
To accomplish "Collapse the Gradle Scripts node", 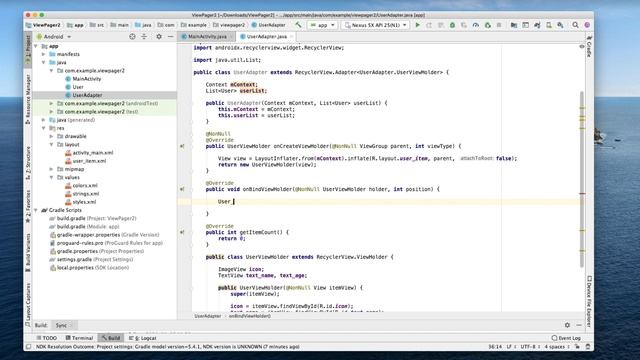I will [x=36, y=210].
